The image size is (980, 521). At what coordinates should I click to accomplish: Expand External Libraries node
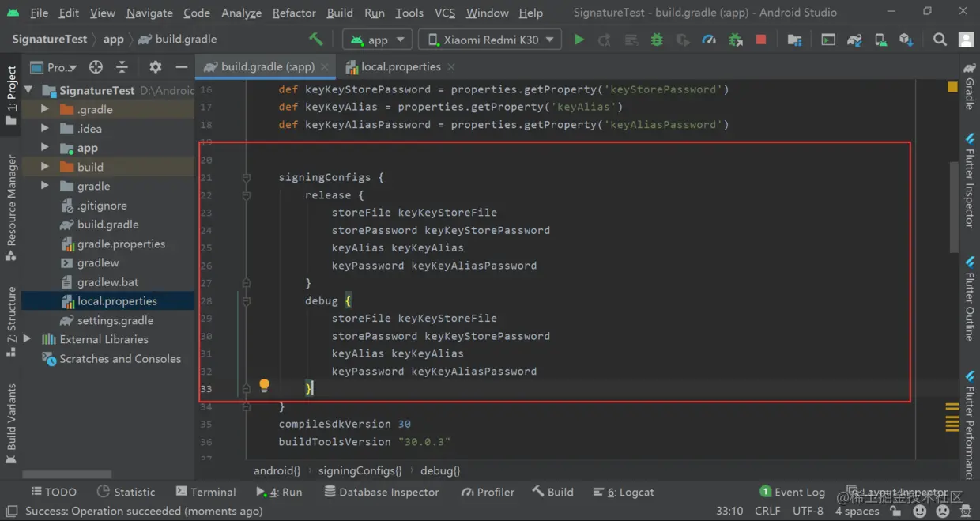28,339
